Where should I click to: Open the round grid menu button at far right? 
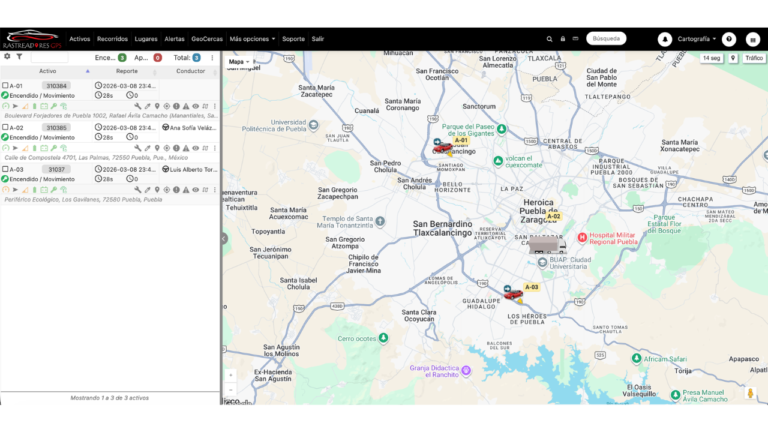(x=753, y=40)
